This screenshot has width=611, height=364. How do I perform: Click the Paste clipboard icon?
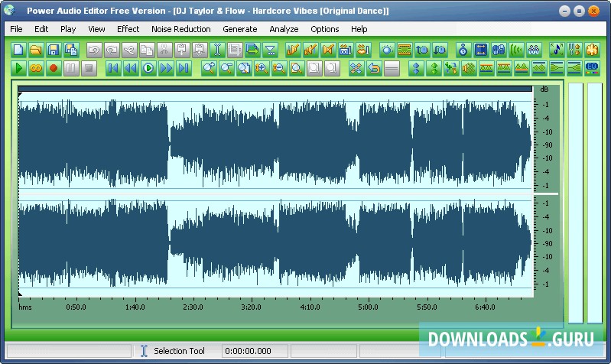click(182, 50)
